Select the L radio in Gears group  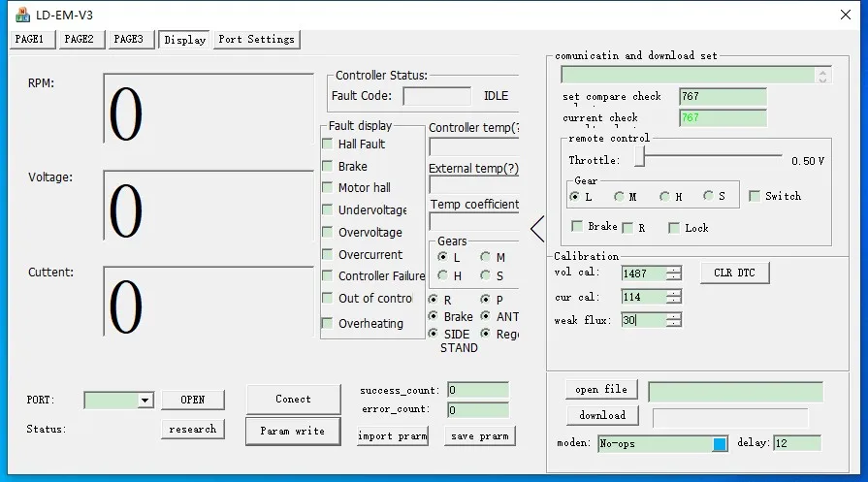442,257
